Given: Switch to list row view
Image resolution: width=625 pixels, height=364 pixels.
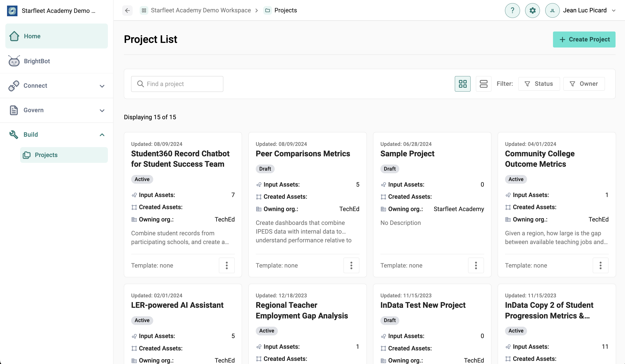Looking at the screenshot, I should (x=484, y=84).
